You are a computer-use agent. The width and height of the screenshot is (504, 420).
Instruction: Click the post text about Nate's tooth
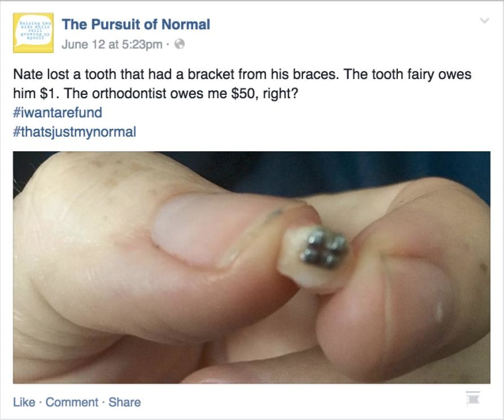(242, 84)
